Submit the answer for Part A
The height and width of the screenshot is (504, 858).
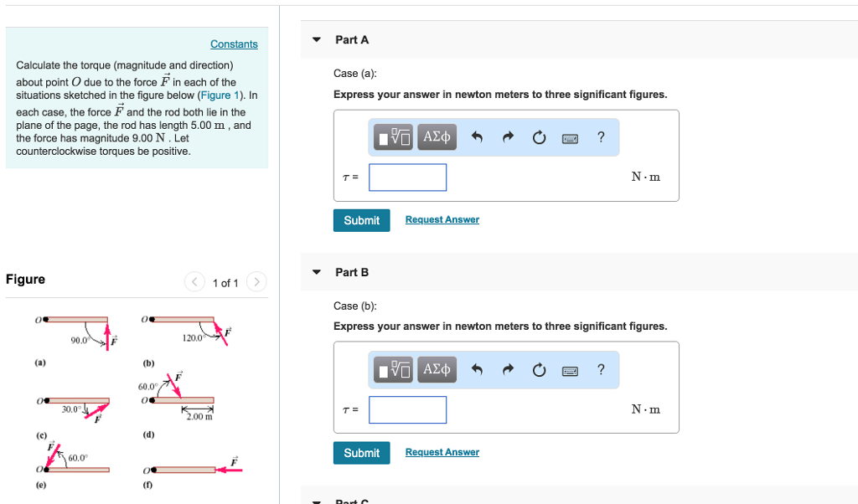(361, 220)
